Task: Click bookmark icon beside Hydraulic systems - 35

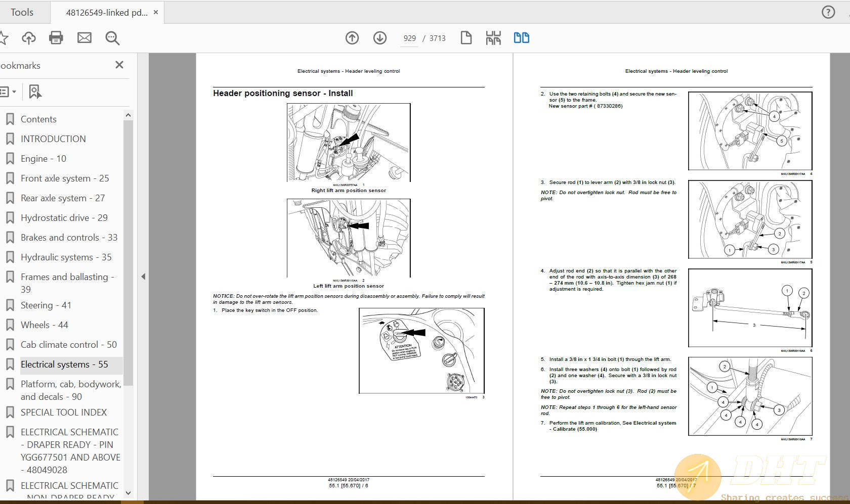Action: [x=10, y=257]
